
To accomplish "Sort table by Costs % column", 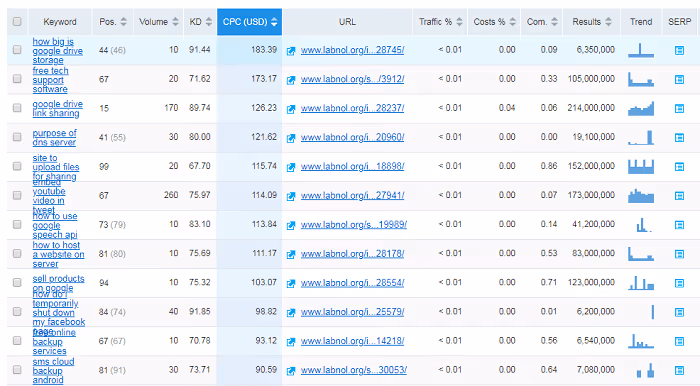I will click(x=494, y=21).
